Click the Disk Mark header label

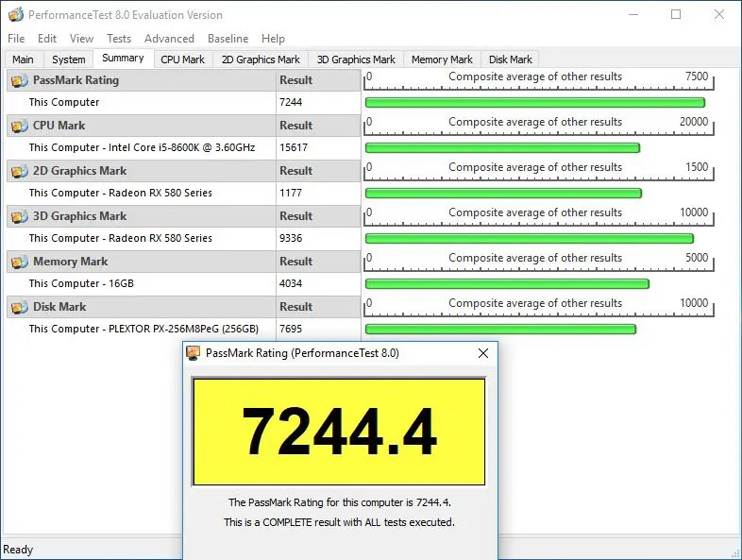click(x=59, y=307)
